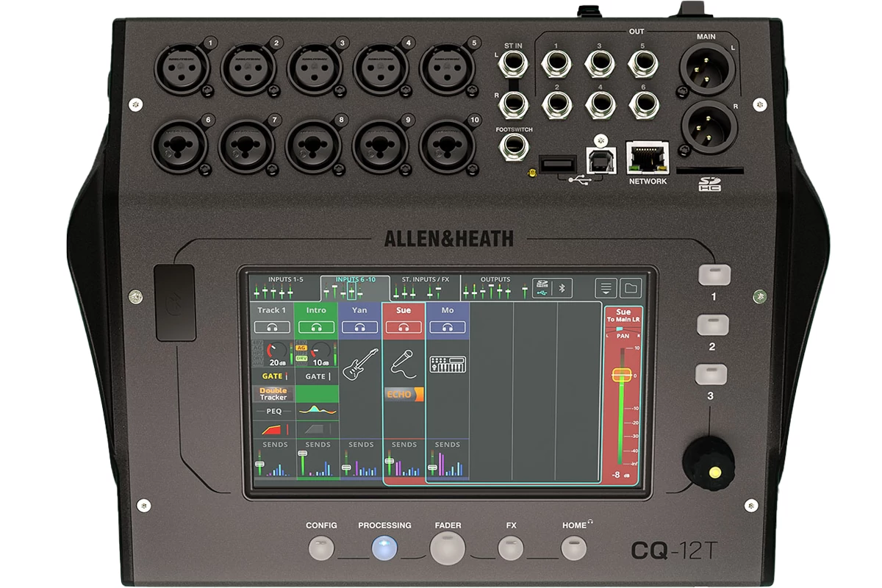Tap the keyboard synth icon on Mo channel
The height and width of the screenshot is (588, 882).
tap(448, 364)
